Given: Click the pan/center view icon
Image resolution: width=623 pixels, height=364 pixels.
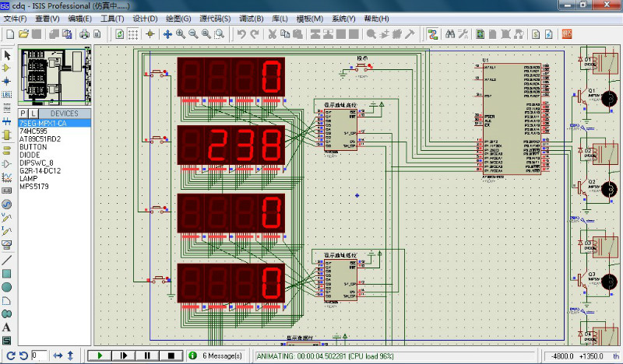Looking at the screenshot, I should tap(167, 34).
